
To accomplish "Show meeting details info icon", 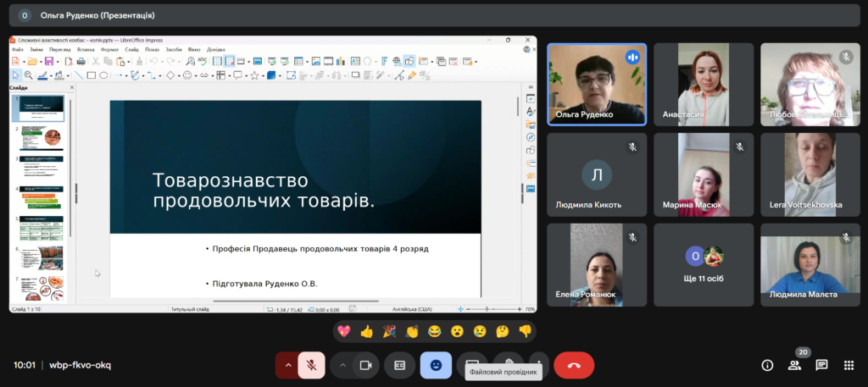I will click(x=767, y=365).
